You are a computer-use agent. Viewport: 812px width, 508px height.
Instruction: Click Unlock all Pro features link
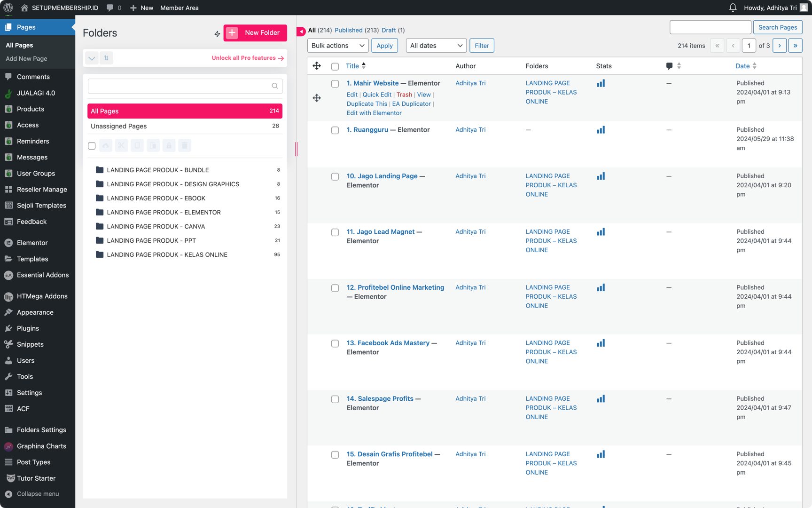(247, 58)
